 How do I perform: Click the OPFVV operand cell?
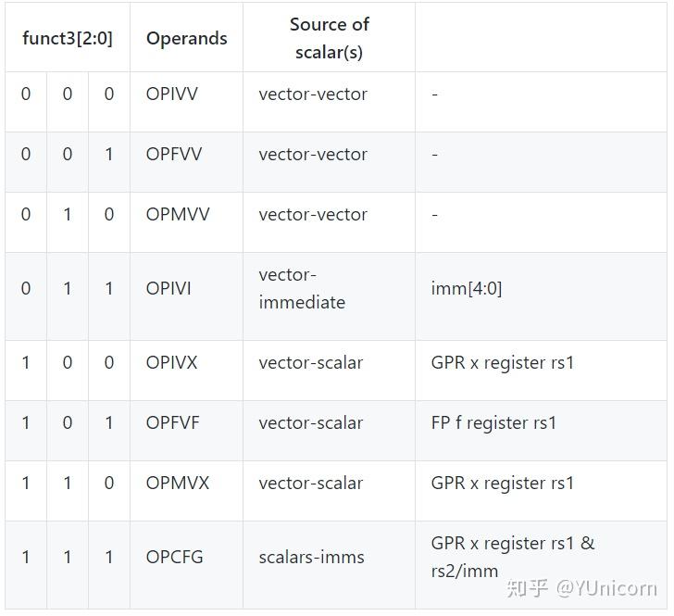[x=173, y=155]
